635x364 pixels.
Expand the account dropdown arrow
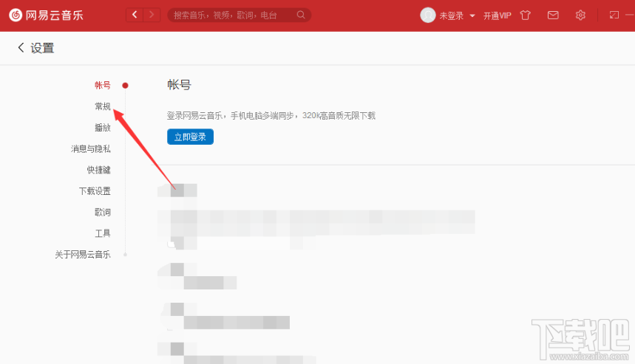tap(472, 16)
